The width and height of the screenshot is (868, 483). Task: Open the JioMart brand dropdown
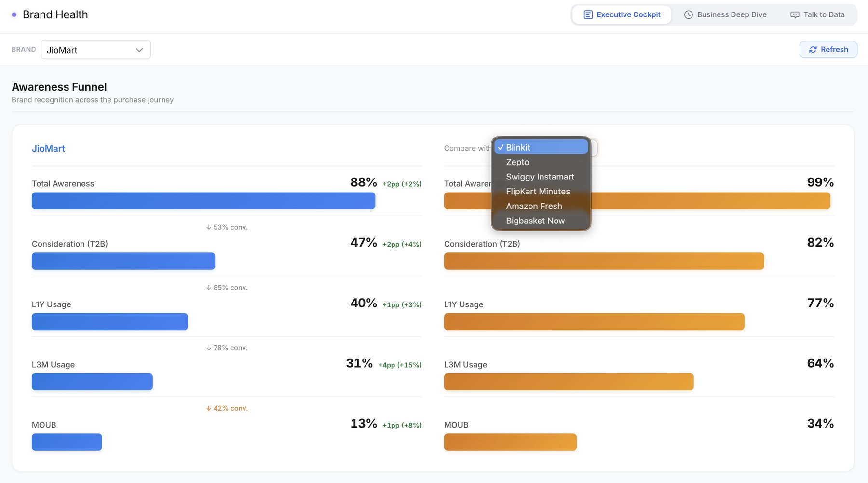click(95, 50)
